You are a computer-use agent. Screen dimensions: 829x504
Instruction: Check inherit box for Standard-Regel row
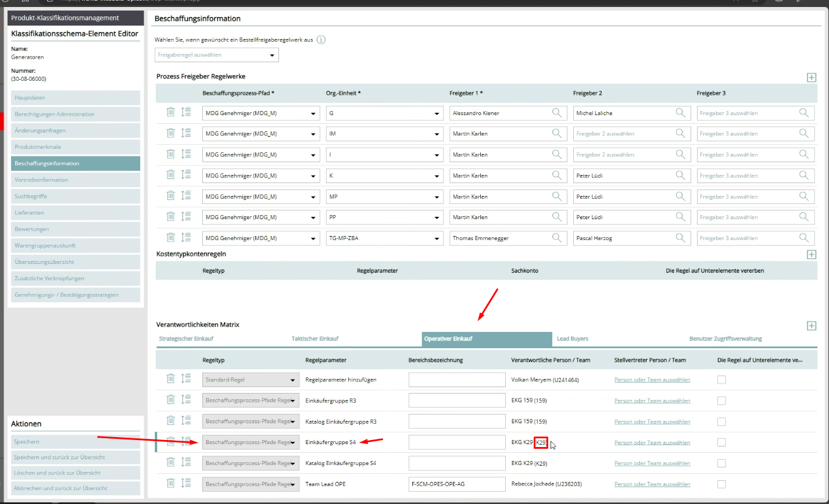click(x=721, y=380)
